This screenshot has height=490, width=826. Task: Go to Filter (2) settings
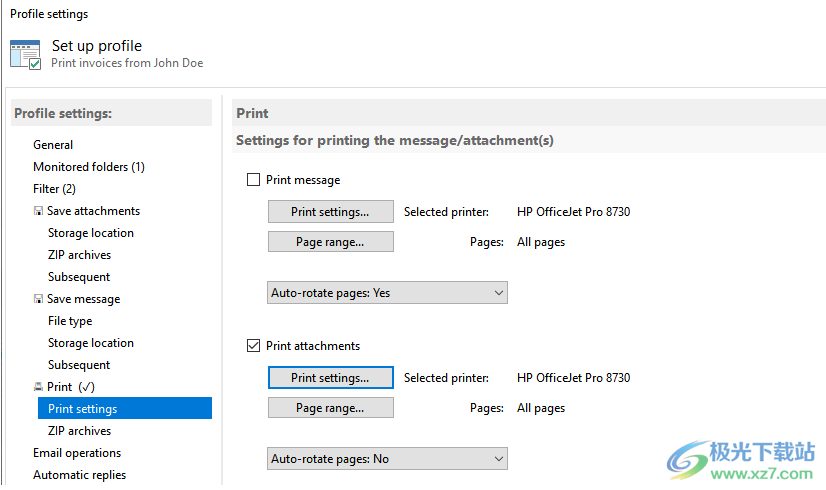(54, 189)
